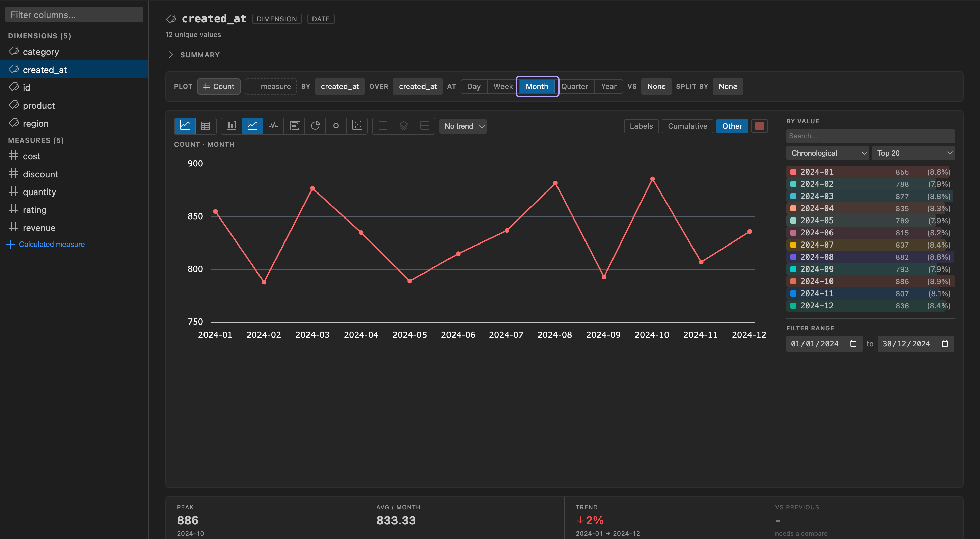980x539 pixels.
Task: Open the No trend dropdown
Action: [463, 126]
